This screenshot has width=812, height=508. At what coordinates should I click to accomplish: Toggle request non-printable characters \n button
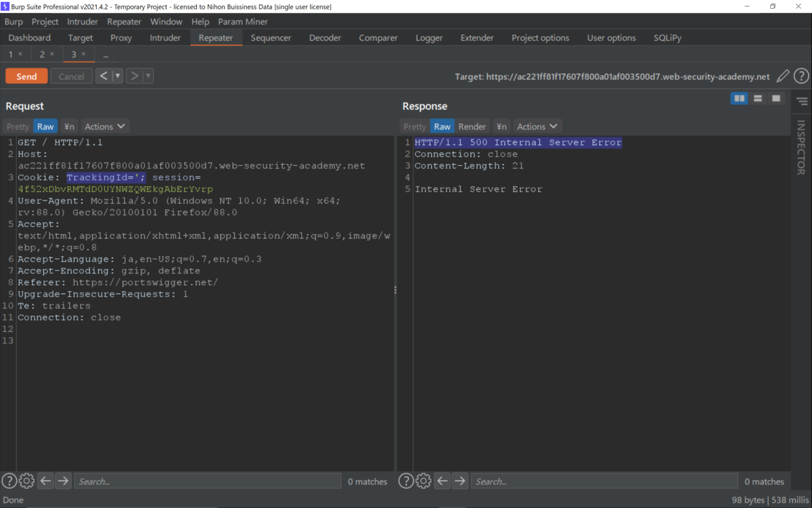[x=69, y=127]
